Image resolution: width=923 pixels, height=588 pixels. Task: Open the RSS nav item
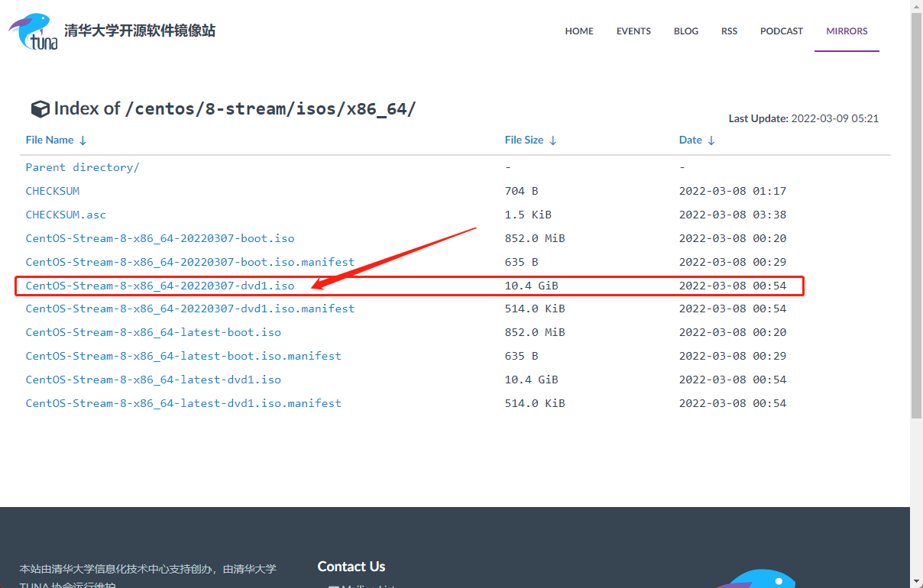[x=729, y=31]
